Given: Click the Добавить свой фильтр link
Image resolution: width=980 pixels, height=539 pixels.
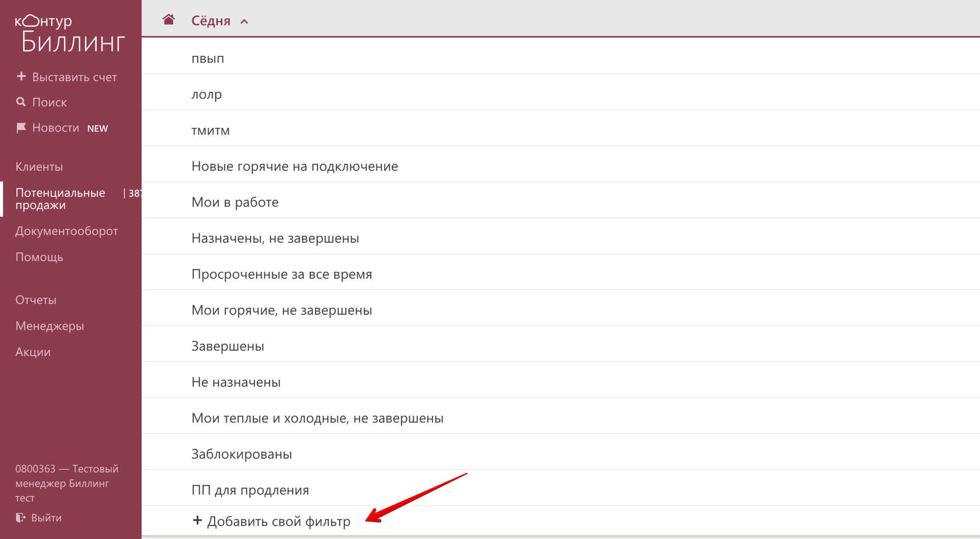Looking at the screenshot, I should 279,521.
